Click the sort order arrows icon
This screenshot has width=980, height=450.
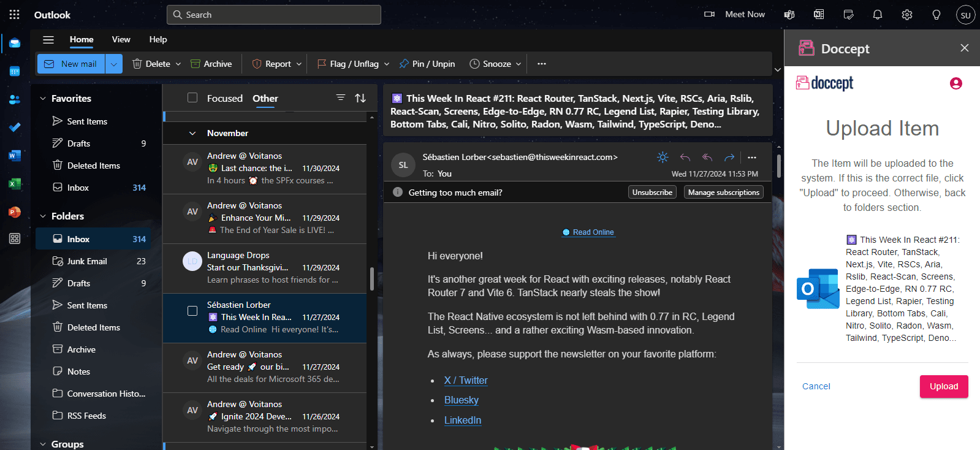(360, 98)
